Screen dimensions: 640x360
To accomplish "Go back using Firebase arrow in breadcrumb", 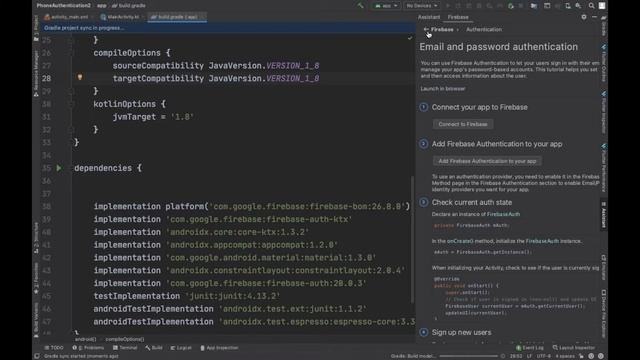I will [x=426, y=29].
